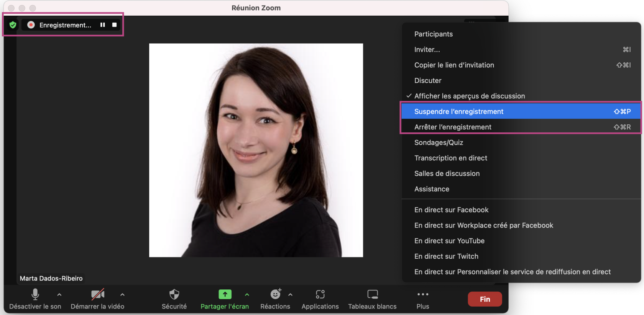Expand the reactions options chevron

pyautogui.click(x=290, y=295)
